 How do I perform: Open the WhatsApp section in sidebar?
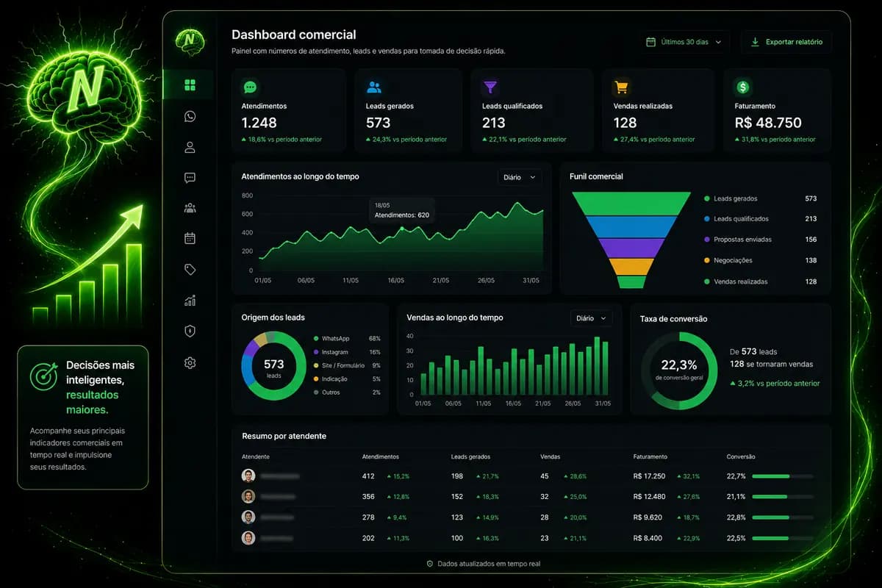tap(190, 116)
